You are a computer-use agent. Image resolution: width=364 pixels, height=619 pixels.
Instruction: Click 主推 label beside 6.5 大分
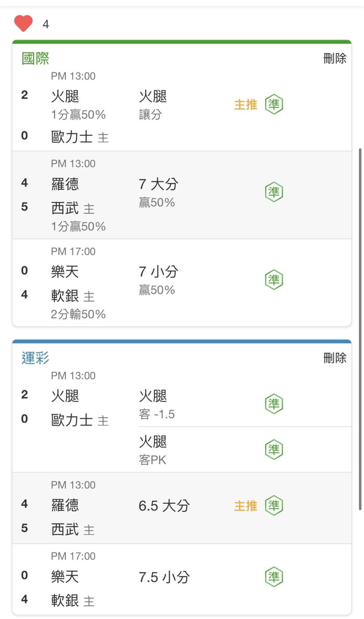(x=246, y=505)
